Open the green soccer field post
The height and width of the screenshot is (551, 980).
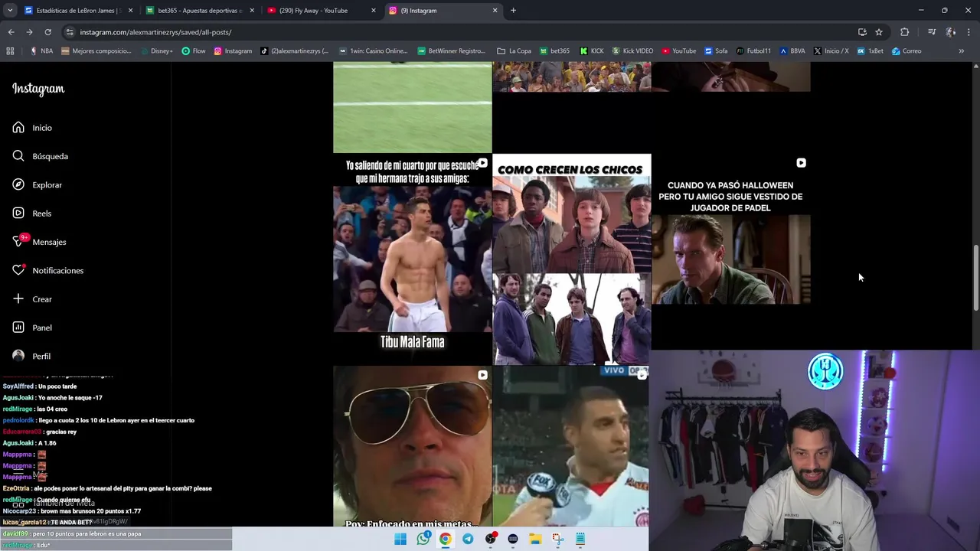[x=413, y=108]
